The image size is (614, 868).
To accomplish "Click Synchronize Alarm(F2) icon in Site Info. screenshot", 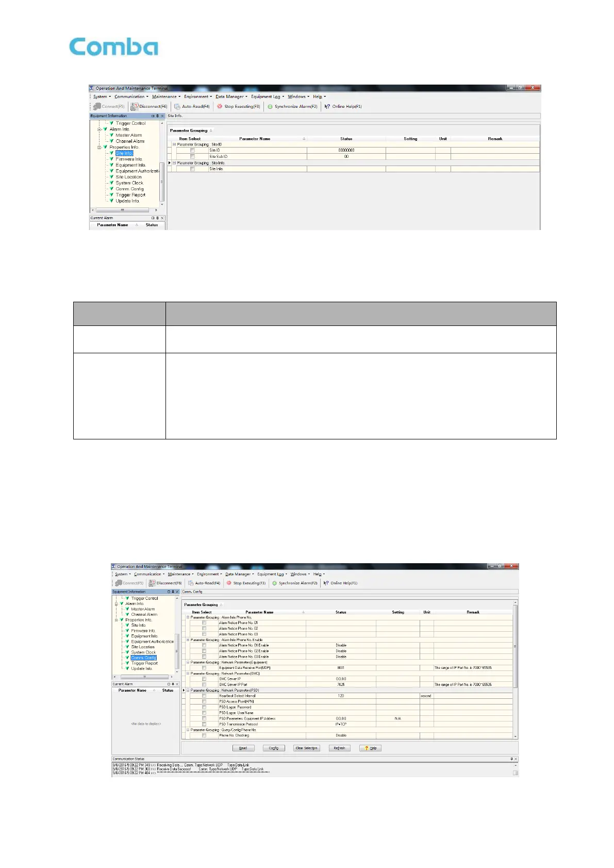I will click(x=270, y=106).
